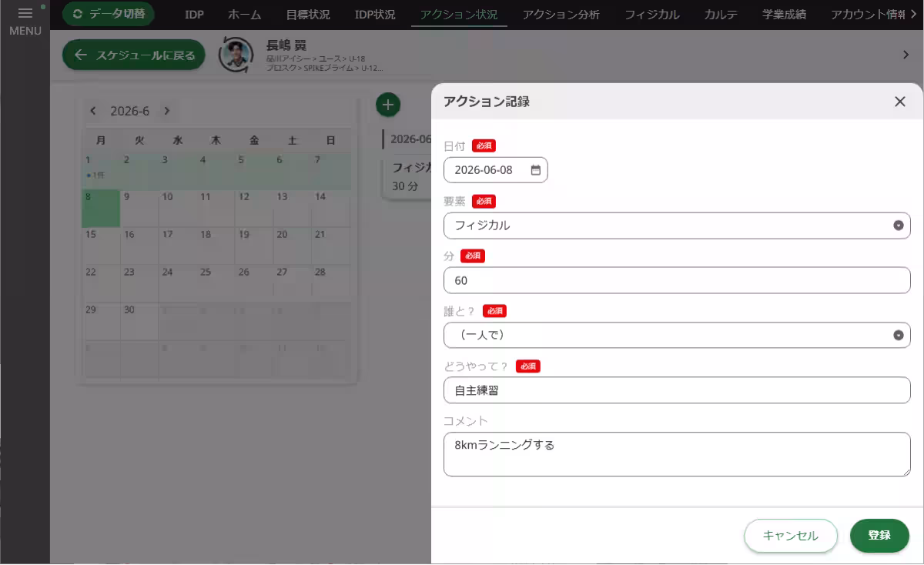
Task: Click the 長嶋 翼 profile avatar
Action: point(236,55)
